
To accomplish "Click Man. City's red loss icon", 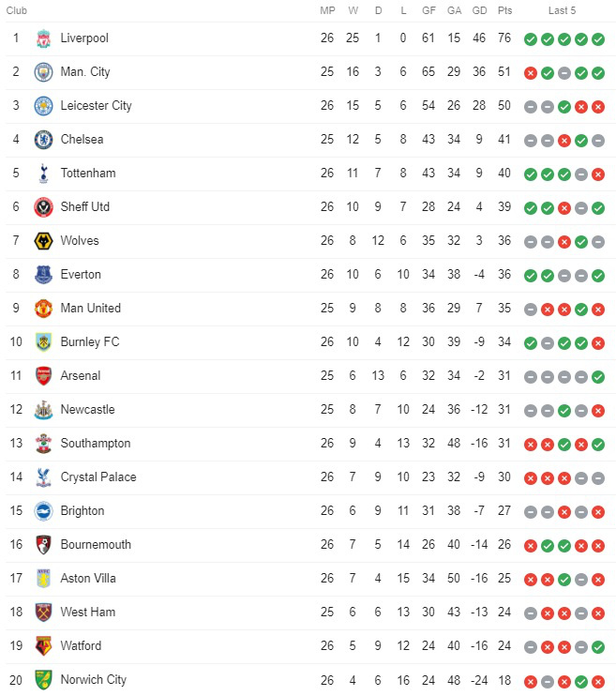I will click(x=531, y=73).
